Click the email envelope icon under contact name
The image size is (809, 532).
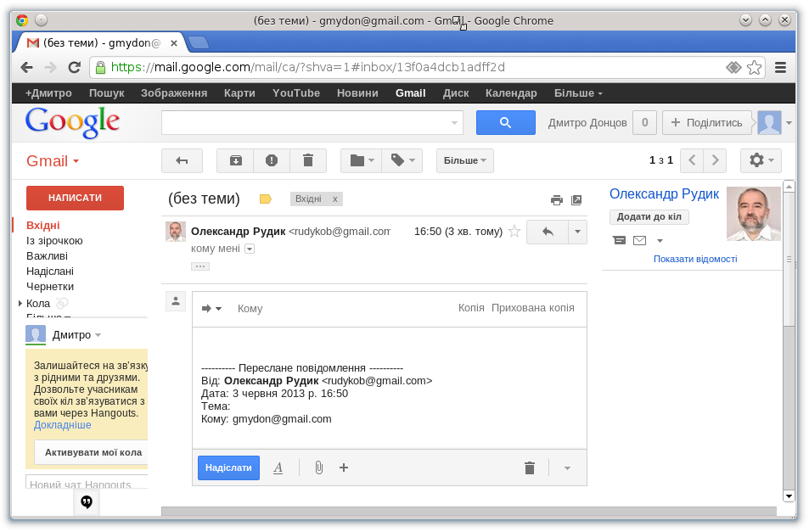(640, 240)
